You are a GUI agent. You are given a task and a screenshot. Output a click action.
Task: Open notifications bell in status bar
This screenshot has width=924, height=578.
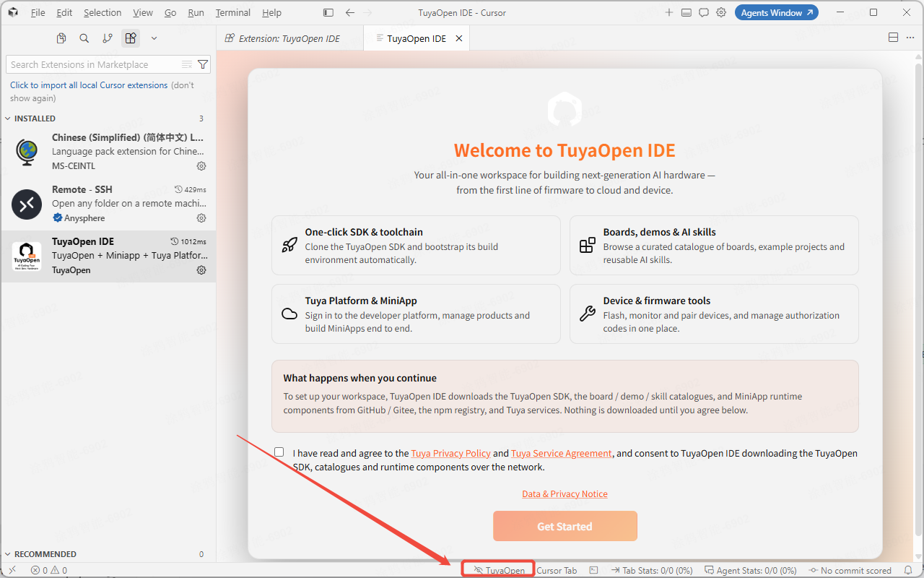909,570
